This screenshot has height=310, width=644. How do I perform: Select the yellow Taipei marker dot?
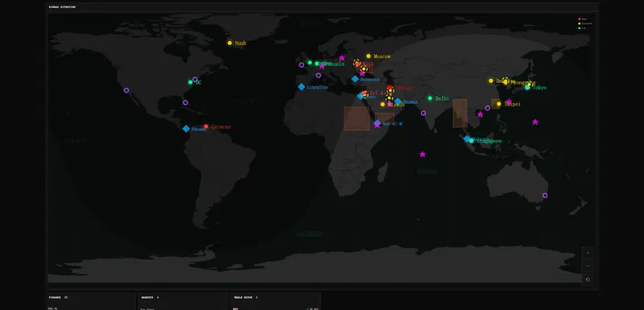(498, 104)
